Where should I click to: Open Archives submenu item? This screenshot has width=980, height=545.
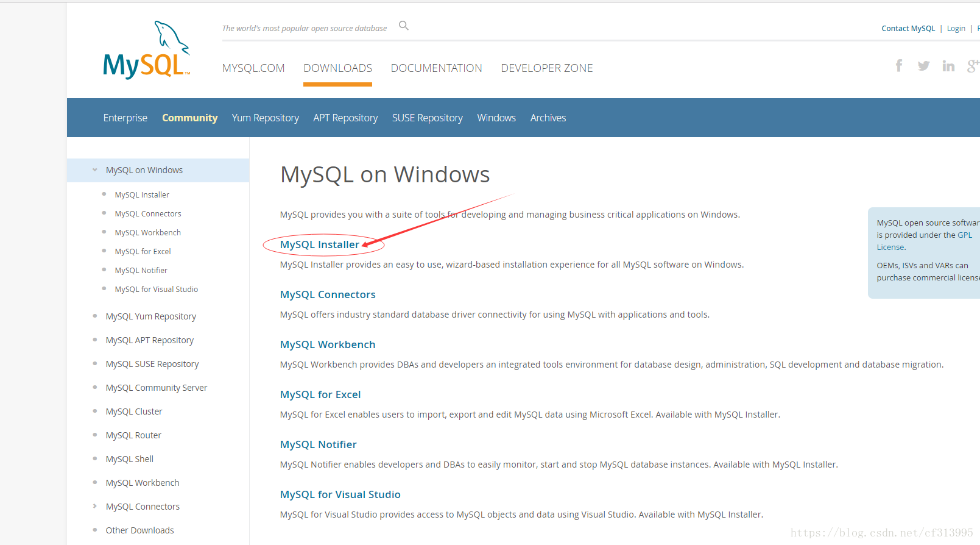[548, 118]
